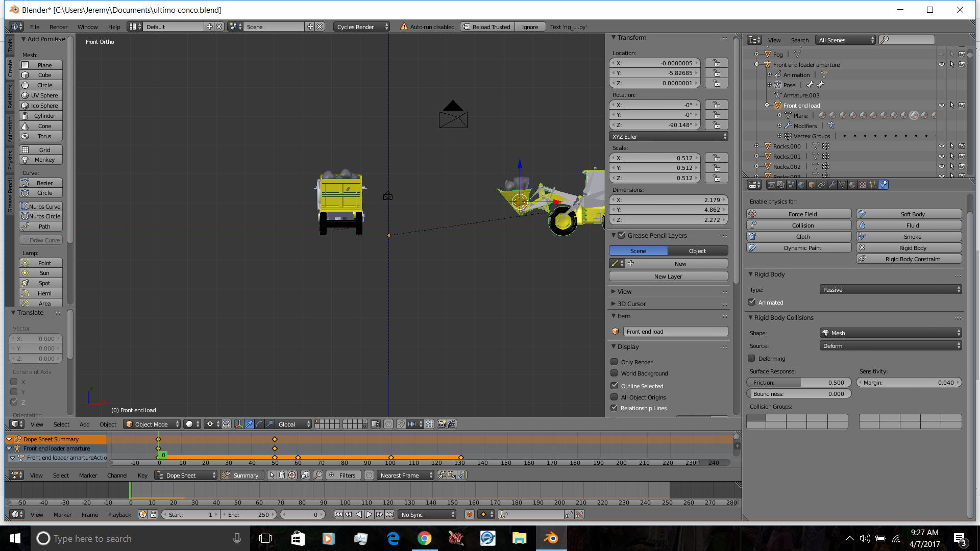Click the rotate manipulator arc icon
980x551 pixels.
(x=259, y=424)
